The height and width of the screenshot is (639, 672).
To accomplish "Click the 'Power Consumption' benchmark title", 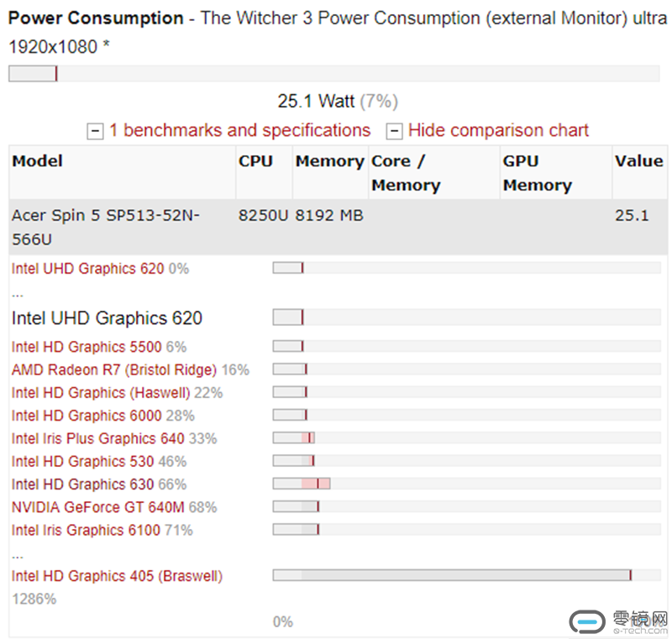I will pyautogui.click(x=96, y=18).
